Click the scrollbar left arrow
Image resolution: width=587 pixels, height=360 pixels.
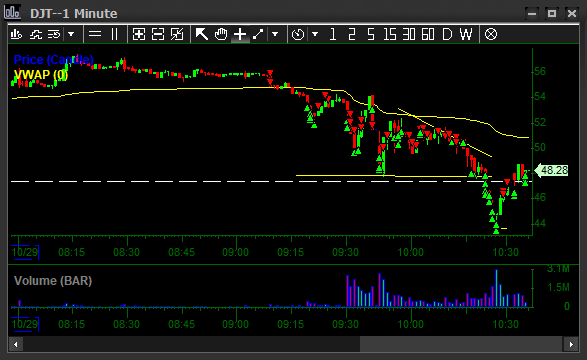(16, 344)
